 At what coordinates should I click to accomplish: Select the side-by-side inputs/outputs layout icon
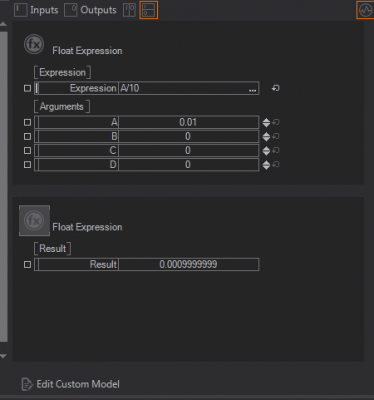[x=129, y=10]
